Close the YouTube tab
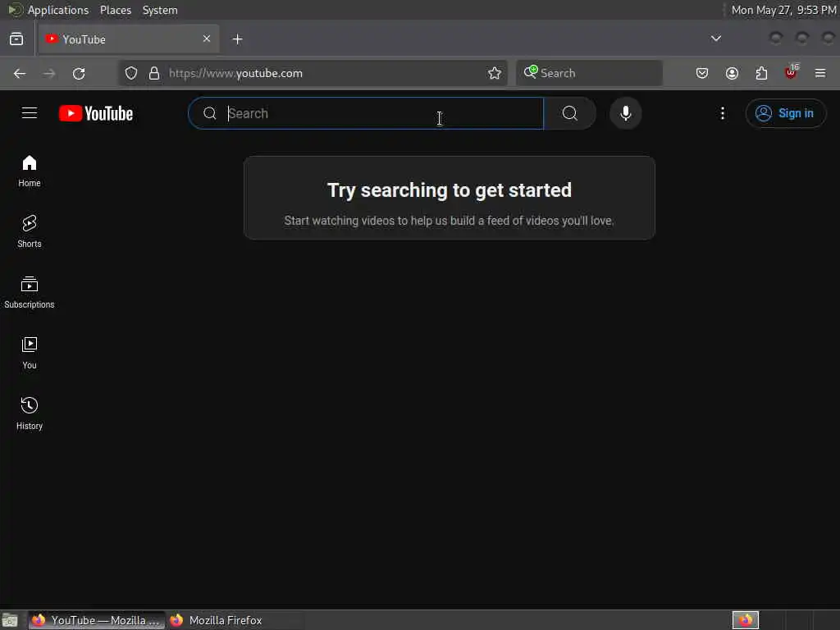 (207, 39)
